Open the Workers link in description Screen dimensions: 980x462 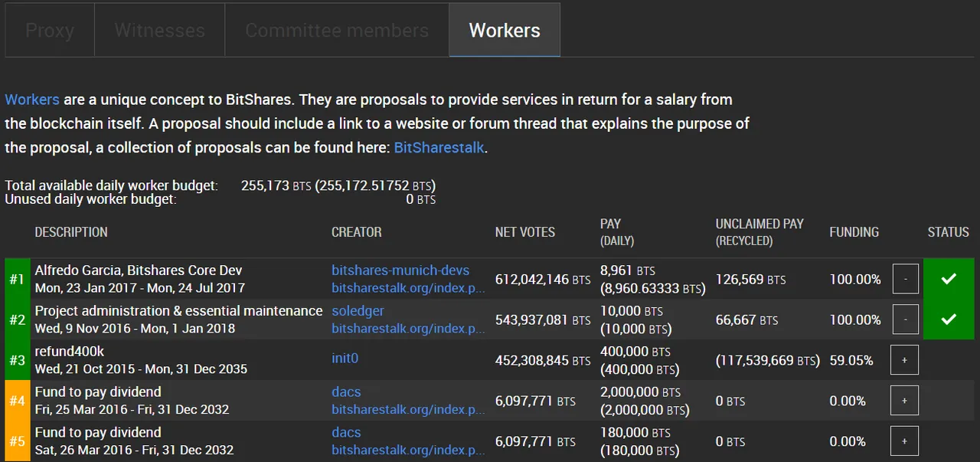[32, 100]
